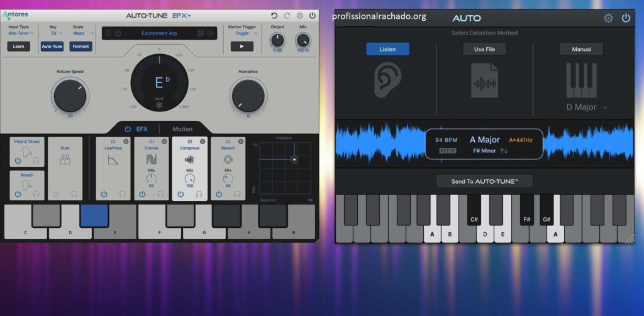Viewport: 644px width, 316px height.
Task: Toggle the Auto-Tune button
Action: 52,47
